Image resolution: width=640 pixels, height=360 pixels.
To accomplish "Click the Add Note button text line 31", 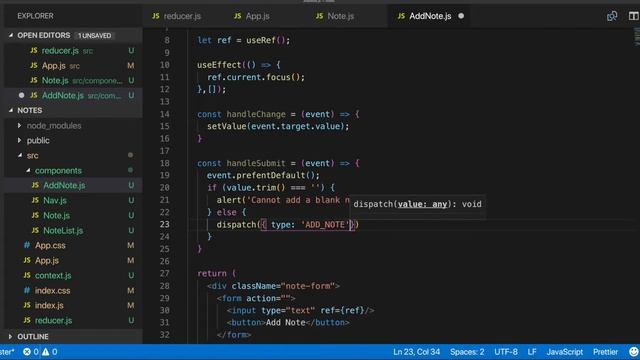I will pos(285,322).
